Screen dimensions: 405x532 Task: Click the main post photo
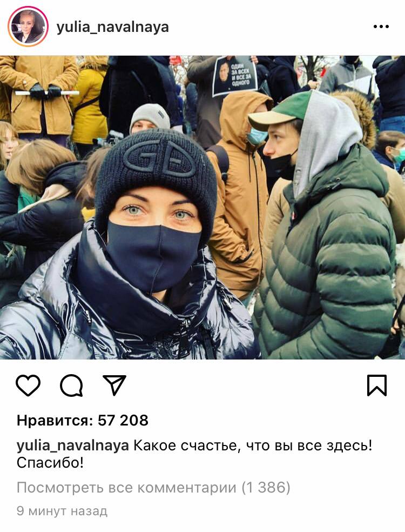tap(202, 207)
